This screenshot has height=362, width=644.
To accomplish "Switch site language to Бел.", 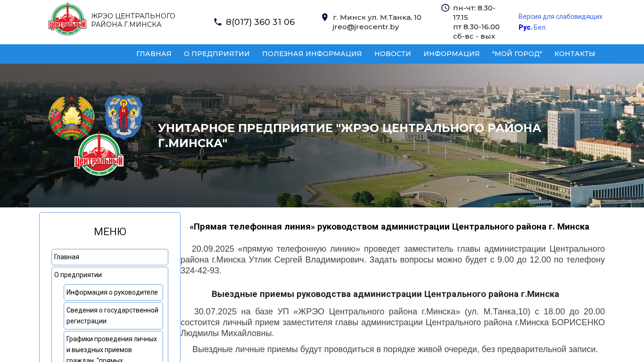I will tap(540, 27).
